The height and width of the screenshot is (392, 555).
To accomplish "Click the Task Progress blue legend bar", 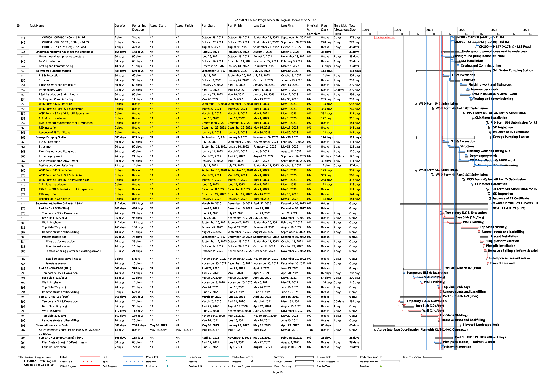I will [133, 366].
